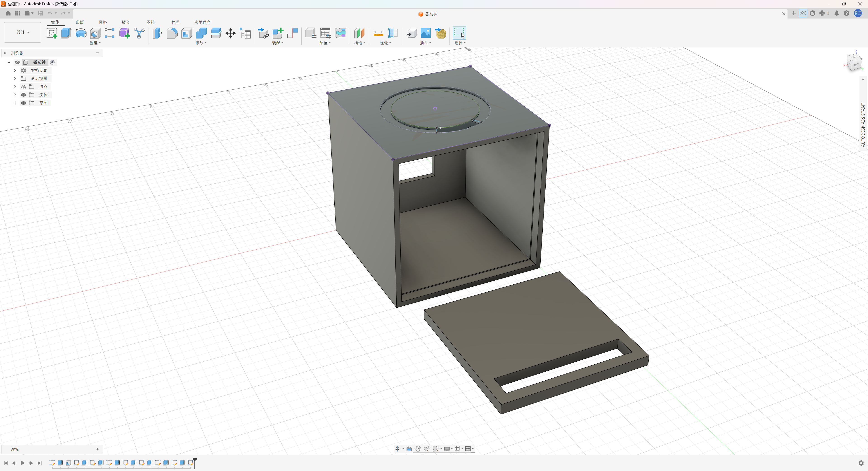Toggle the Autodesk Assistant panel button in the title bar
This screenshot has width=868, height=471.
pos(803,13)
